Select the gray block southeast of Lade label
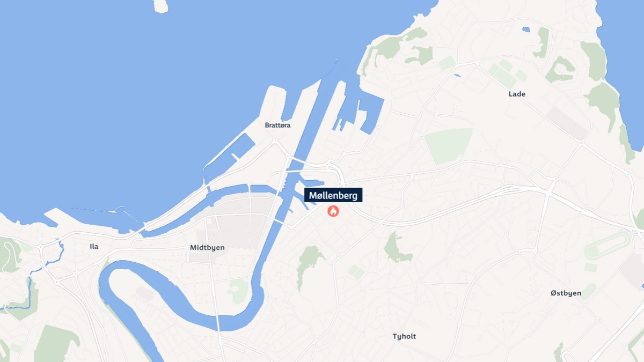 point(568,123)
